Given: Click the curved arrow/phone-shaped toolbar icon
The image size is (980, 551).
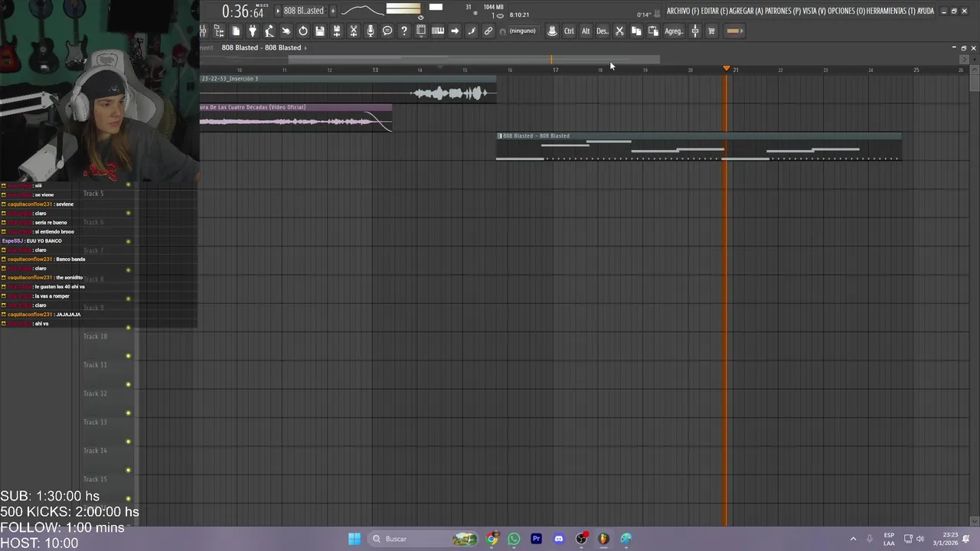Looking at the screenshot, I should 472,31.
